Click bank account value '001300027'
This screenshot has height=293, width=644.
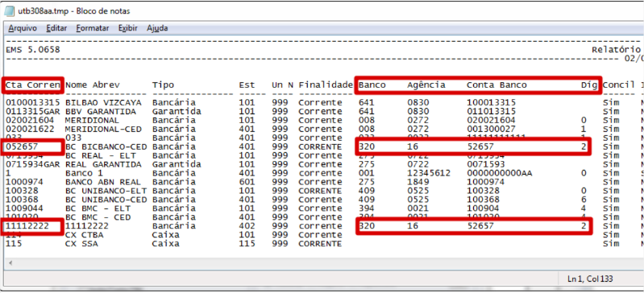click(491, 129)
